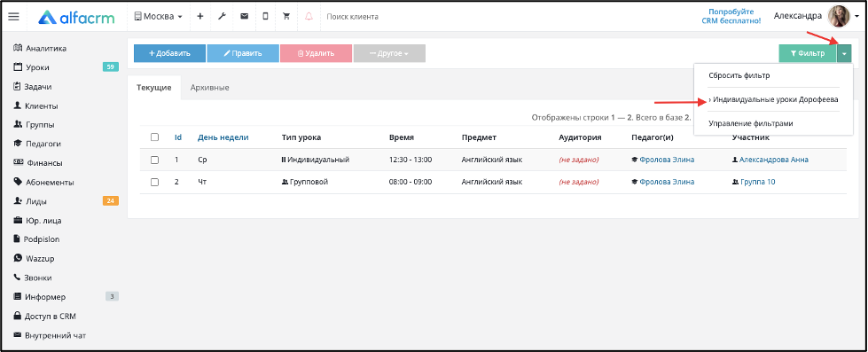This screenshot has width=868, height=352.
Task: Click the mobile phone icon in top bar
Action: click(265, 17)
